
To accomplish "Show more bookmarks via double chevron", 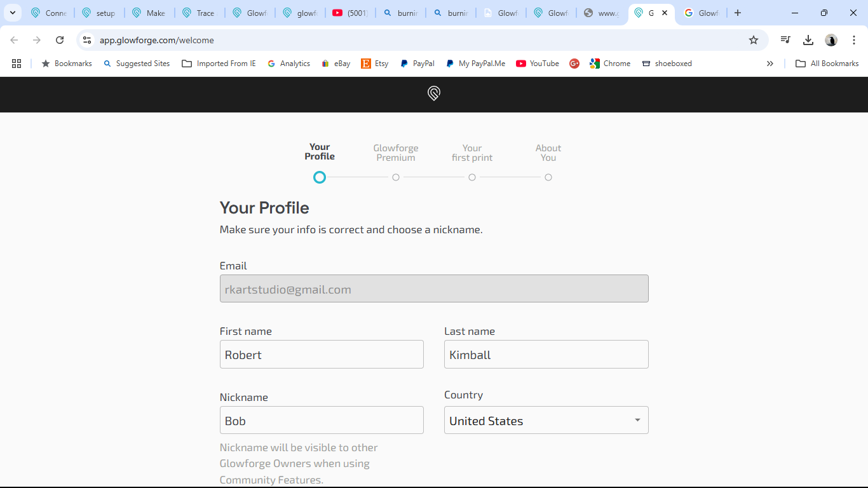I will (x=770, y=64).
